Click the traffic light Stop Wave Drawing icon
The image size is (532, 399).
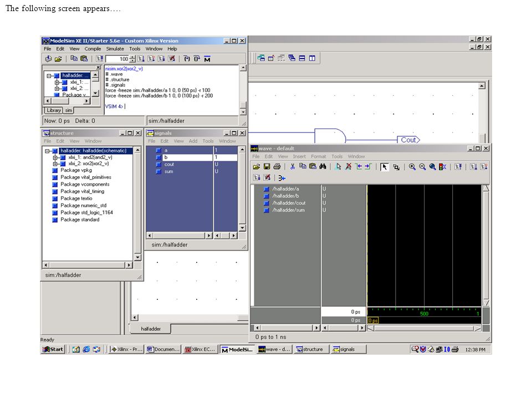[x=442, y=167]
